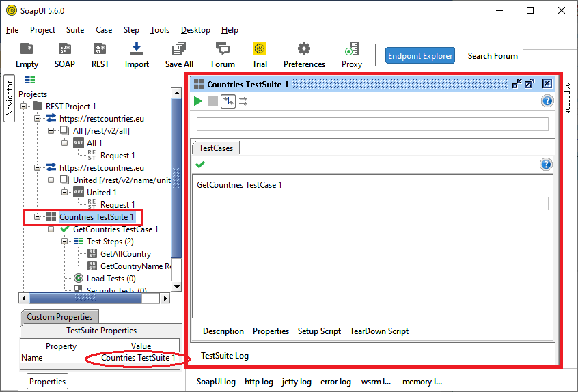Click the Name value Countries TestSuite 1
Viewport: 578px width, 392px height.
[138, 358]
